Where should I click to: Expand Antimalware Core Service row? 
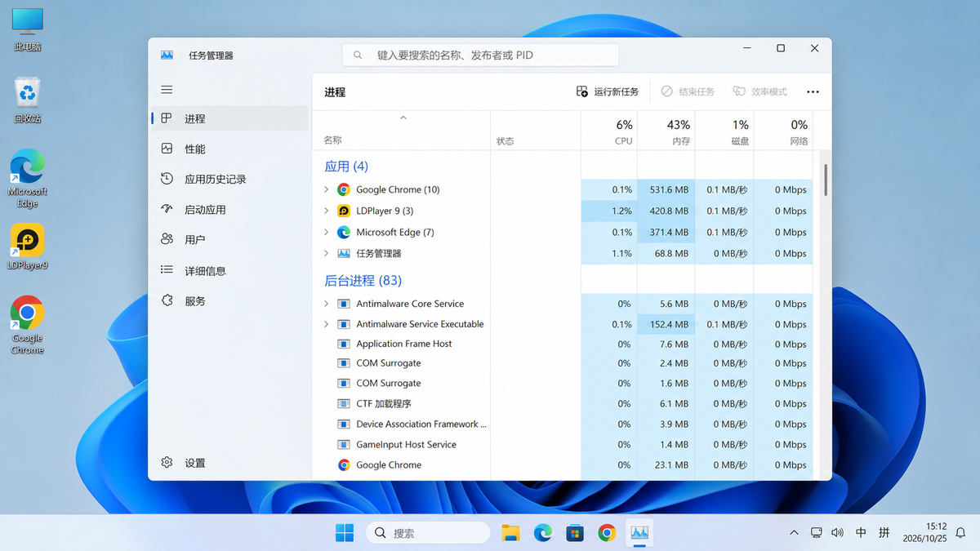coord(326,304)
